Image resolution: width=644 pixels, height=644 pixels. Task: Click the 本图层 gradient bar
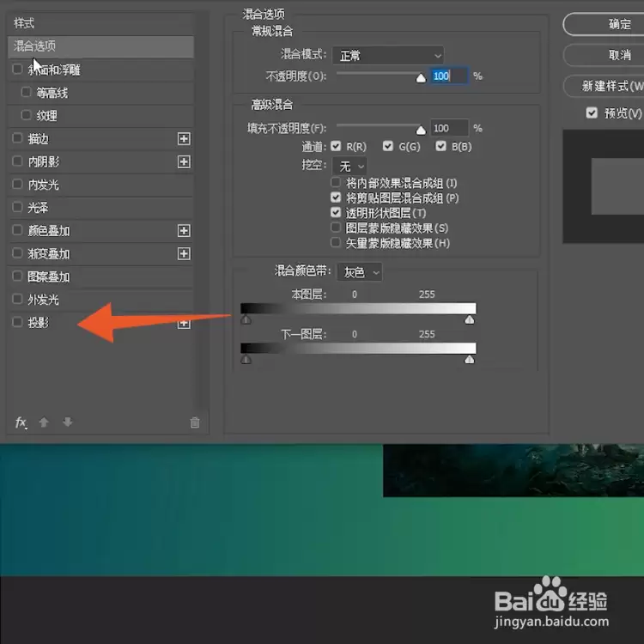tap(358, 308)
